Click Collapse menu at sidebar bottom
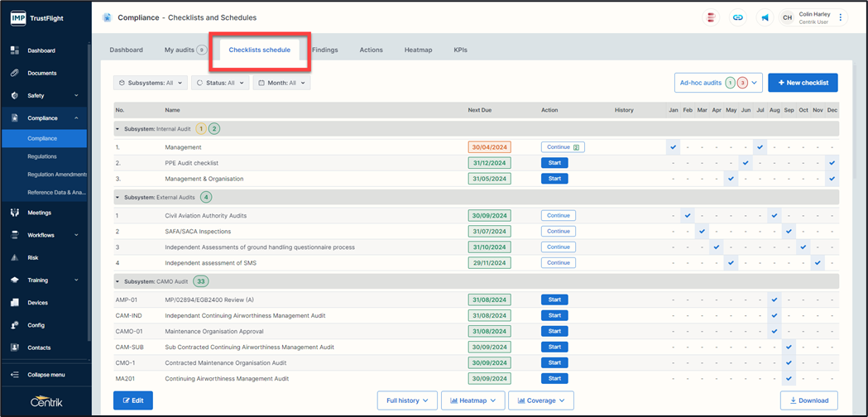868x417 pixels. point(46,375)
